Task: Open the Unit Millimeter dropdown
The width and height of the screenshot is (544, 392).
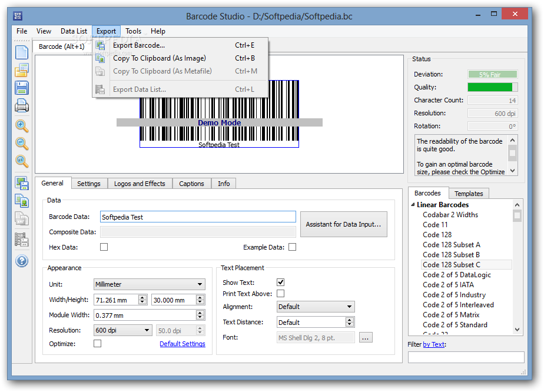Action: (x=149, y=284)
